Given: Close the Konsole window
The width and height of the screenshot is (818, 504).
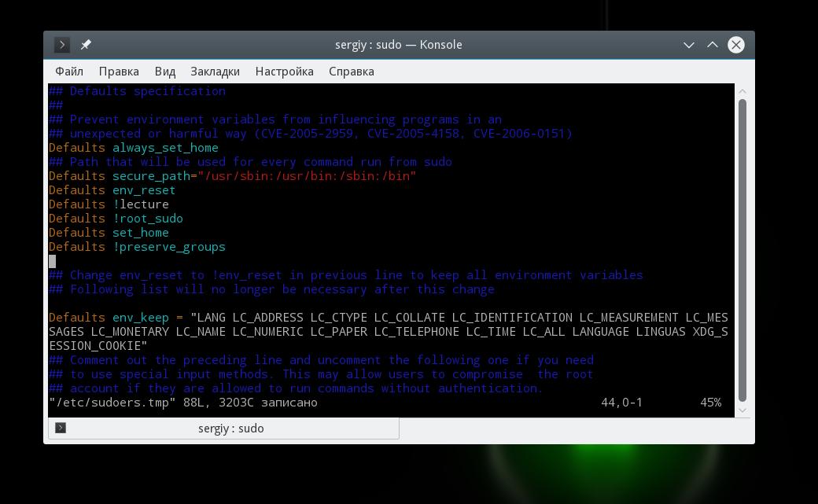Looking at the screenshot, I should [736, 45].
